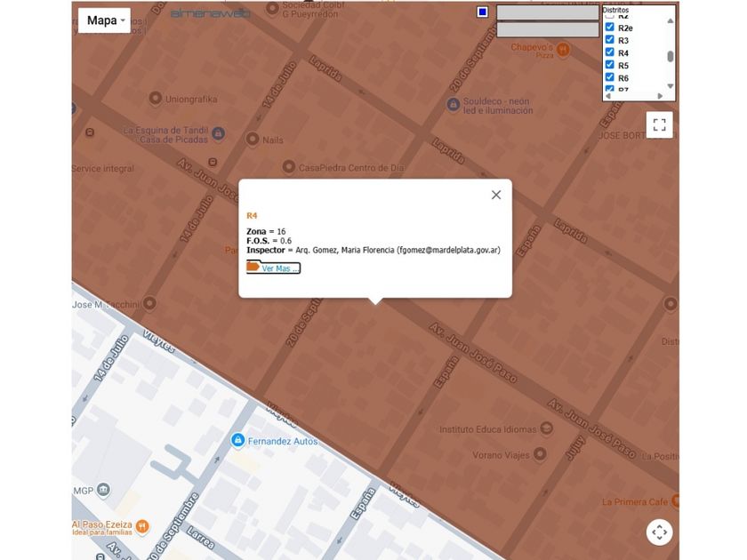Click the blue square color swatch

482,12
